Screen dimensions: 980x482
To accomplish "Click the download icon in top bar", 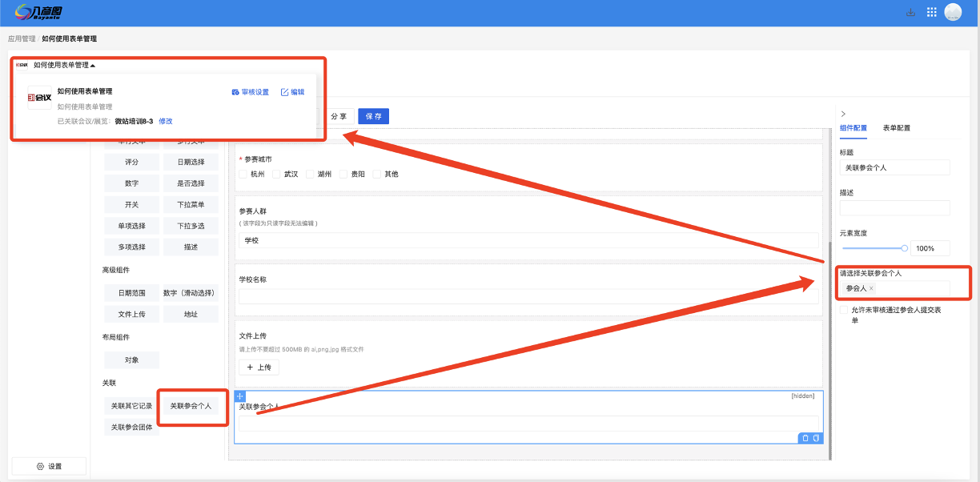I will tap(910, 12).
